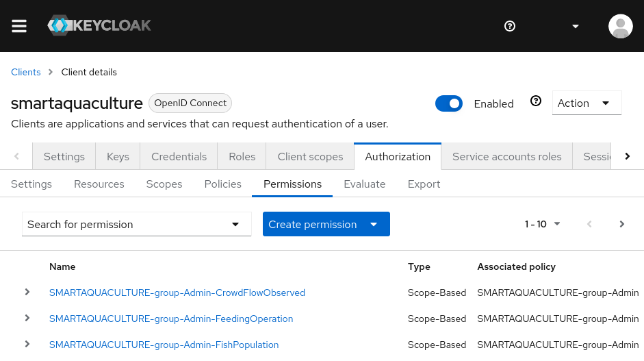Select the Permissions sub-tab
Viewport: 644px width, 361px height.
pyautogui.click(x=292, y=184)
